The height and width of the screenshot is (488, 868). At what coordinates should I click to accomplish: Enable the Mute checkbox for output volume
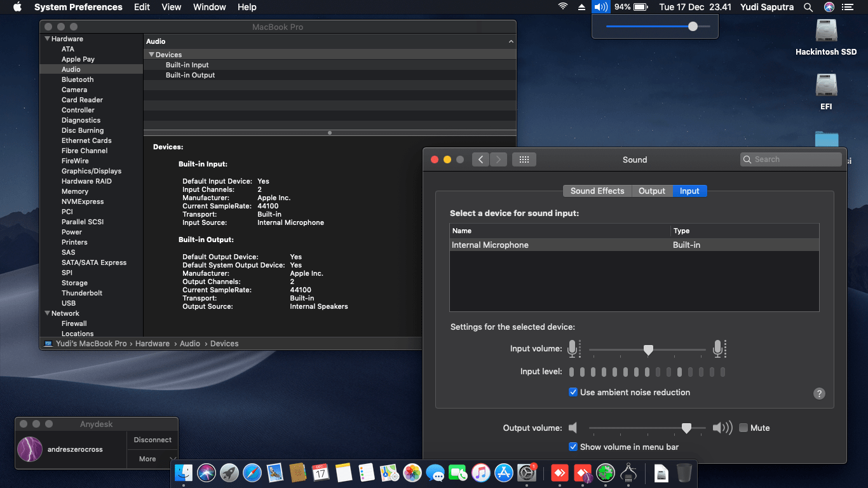(x=743, y=428)
